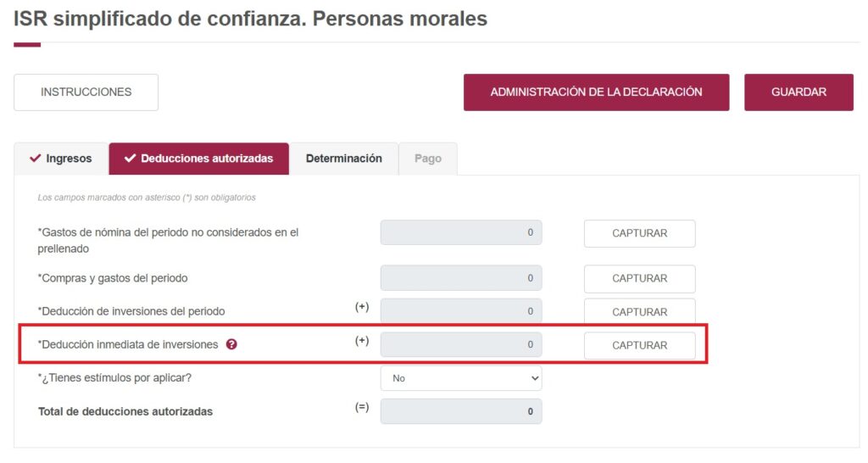The image size is (868, 463).
Task: Click CAPTURAR for Deducción inmediata de inversiones
Action: [639, 345]
